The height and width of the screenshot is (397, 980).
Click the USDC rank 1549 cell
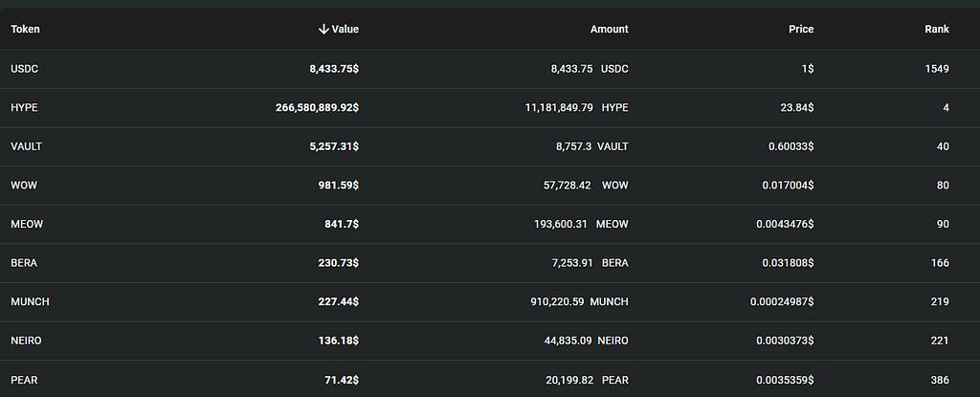937,69
